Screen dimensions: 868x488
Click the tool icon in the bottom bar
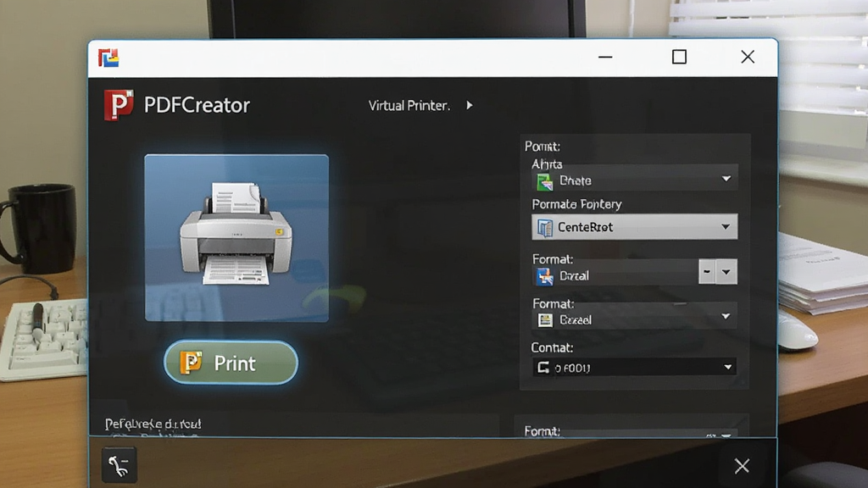click(x=119, y=465)
